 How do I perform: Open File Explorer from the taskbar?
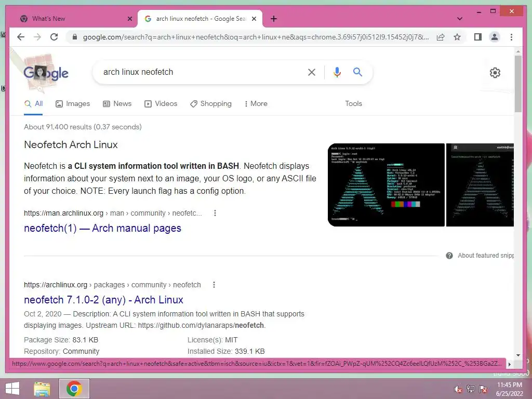pyautogui.click(x=42, y=389)
